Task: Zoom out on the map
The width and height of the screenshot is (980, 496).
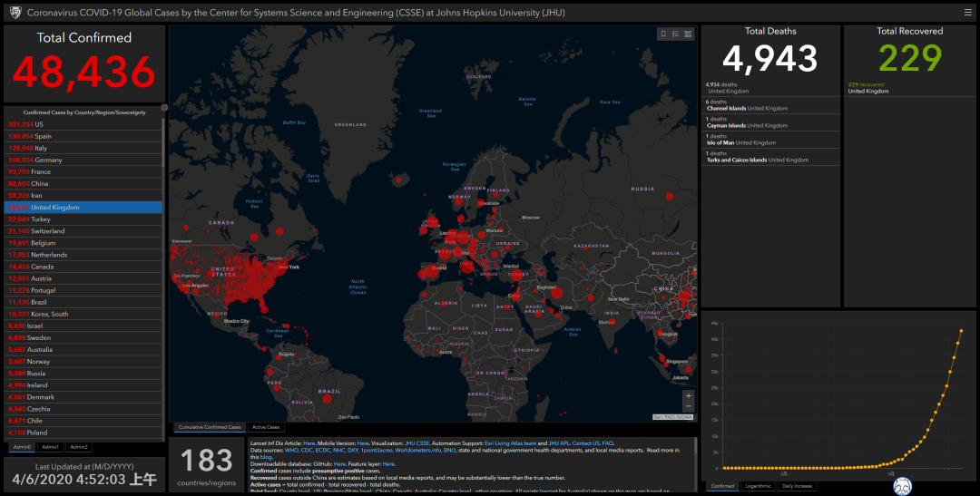Action: (688, 407)
